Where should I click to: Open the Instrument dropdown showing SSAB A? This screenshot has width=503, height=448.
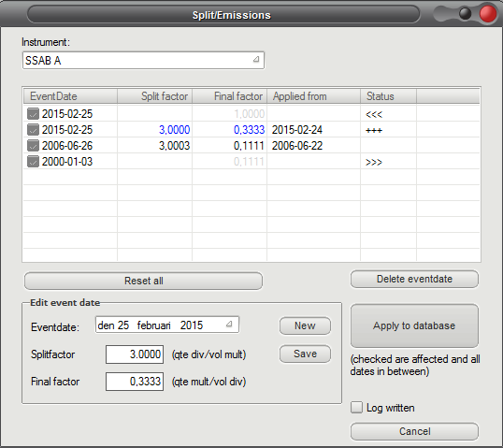coord(143,61)
